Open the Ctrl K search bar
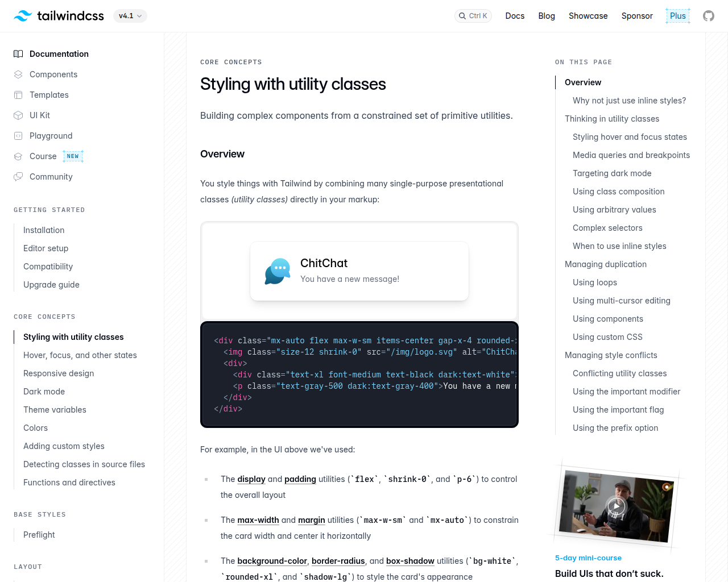This screenshot has height=582, width=728. pos(473,15)
